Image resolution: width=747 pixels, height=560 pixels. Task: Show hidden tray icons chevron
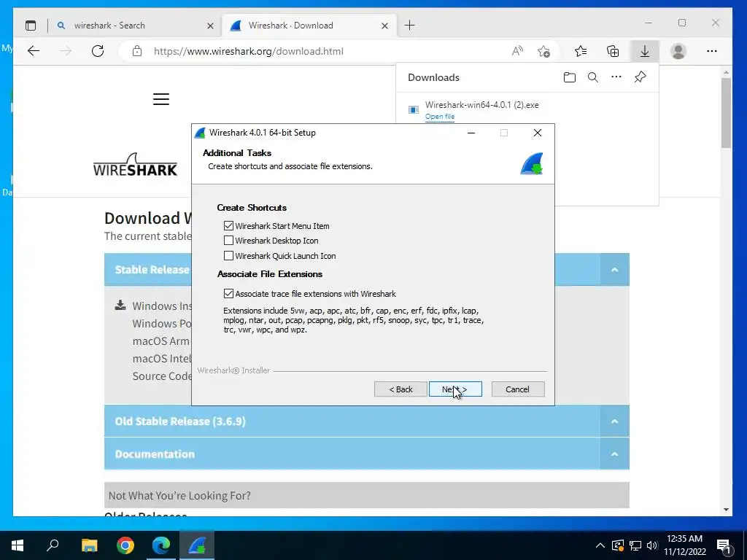coord(600,545)
